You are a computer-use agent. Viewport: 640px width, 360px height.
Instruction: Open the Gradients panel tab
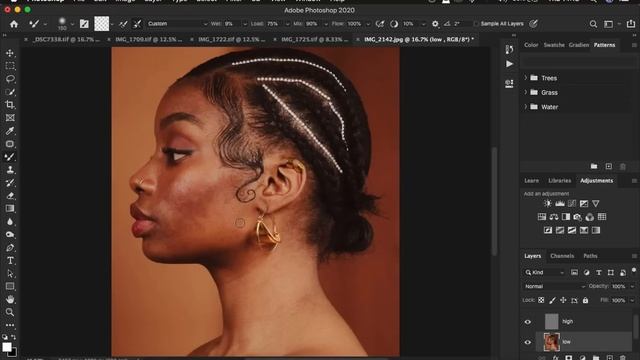click(579, 45)
